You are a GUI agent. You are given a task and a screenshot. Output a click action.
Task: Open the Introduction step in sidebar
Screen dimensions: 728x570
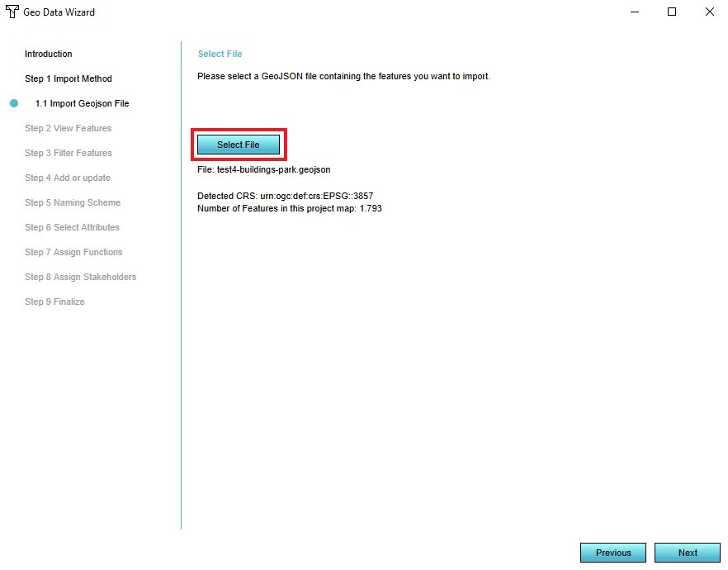48,54
